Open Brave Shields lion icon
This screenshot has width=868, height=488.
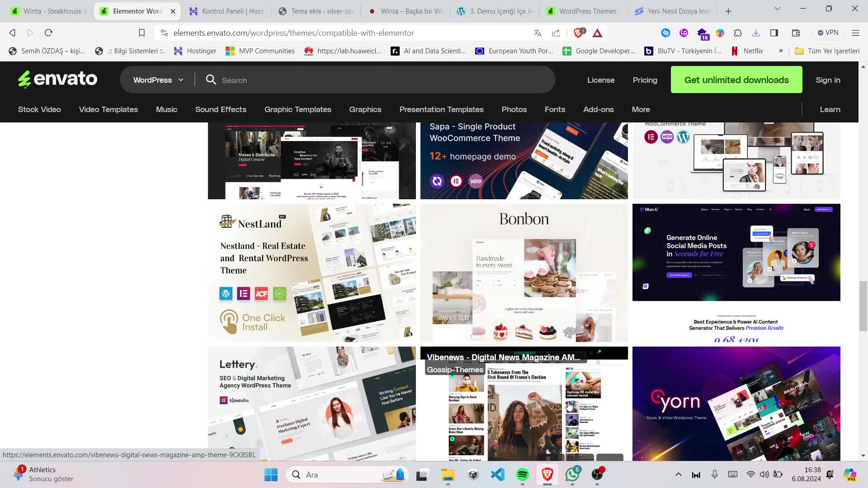579,33
